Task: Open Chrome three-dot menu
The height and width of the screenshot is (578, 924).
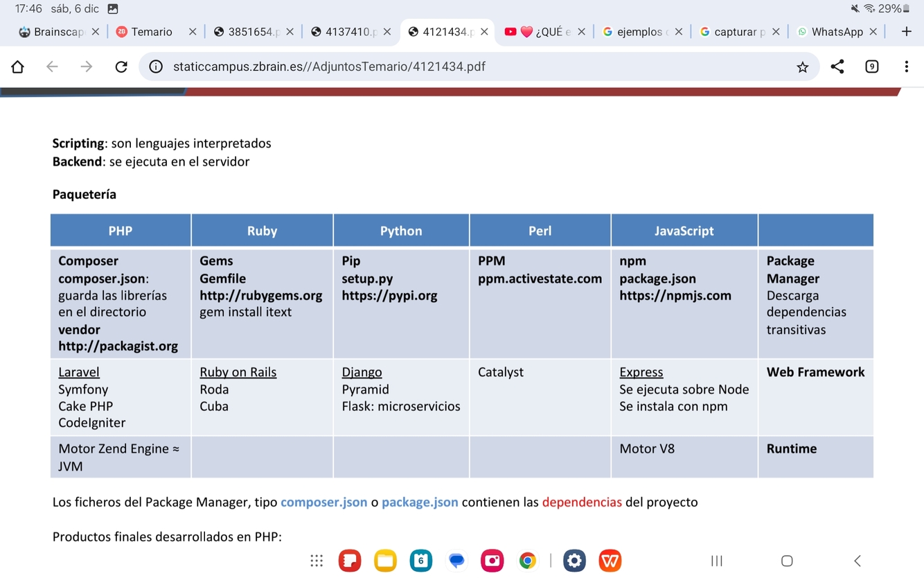Action: (907, 67)
